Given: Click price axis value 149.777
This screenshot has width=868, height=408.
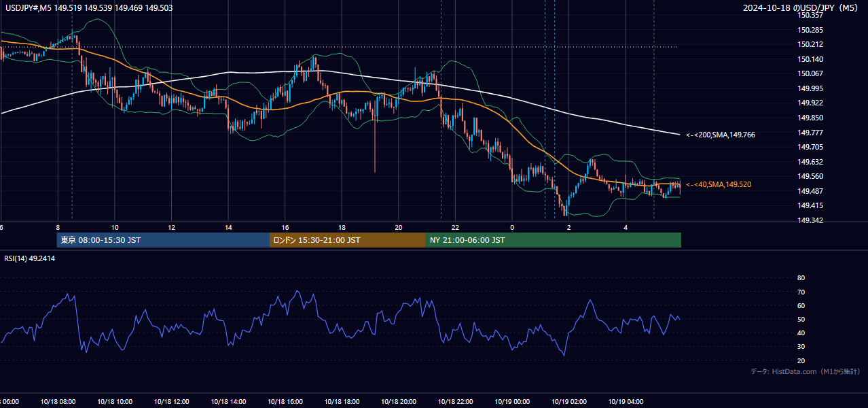Looking at the screenshot, I should tap(810, 133).
